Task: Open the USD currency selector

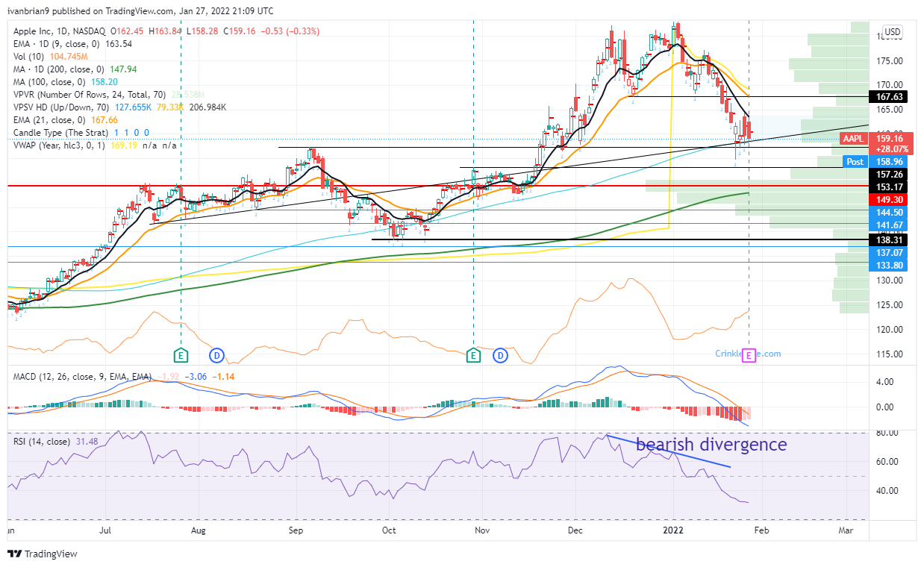Action: pyautogui.click(x=892, y=32)
